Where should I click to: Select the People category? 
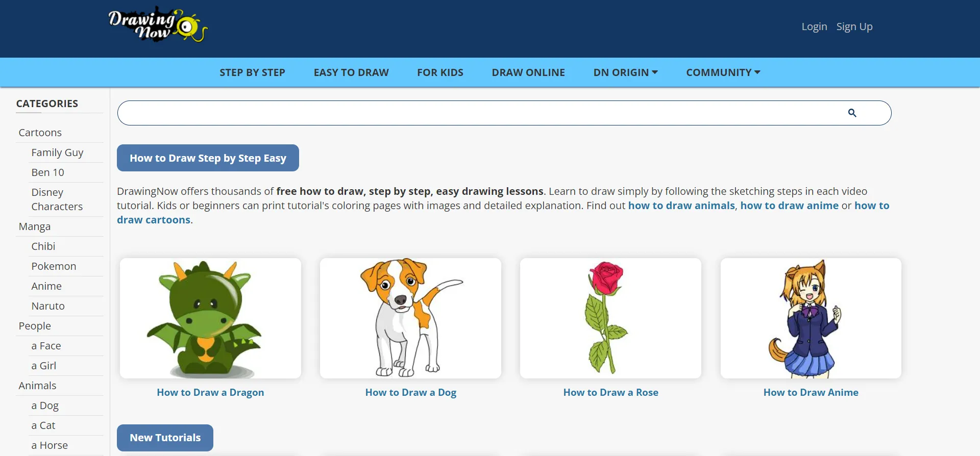point(35,326)
